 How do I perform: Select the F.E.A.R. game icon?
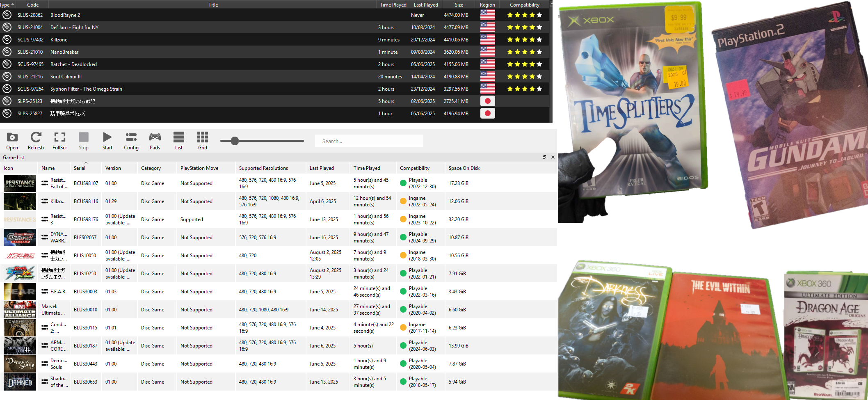20,292
